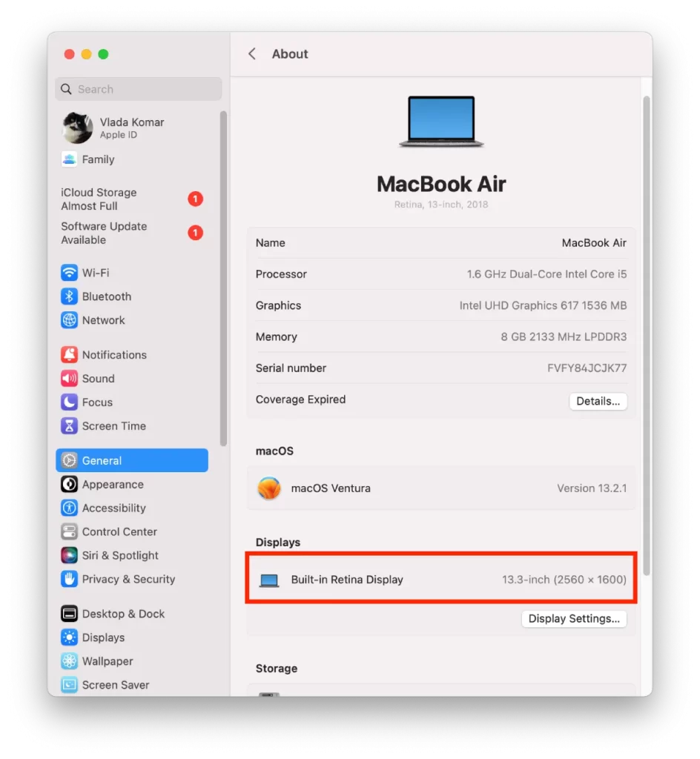Click the MacBook Air laptop image
The image size is (700, 759).
click(441, 122)
